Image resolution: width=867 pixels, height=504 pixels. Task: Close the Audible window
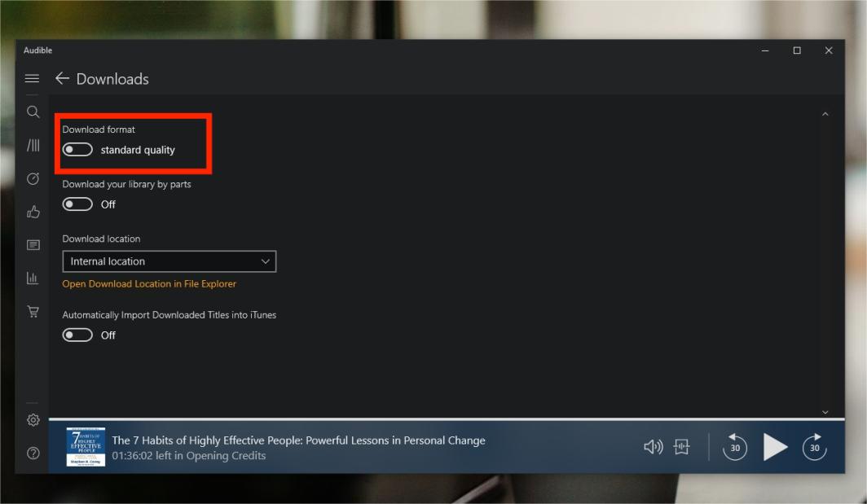click(x=828, y=50)
